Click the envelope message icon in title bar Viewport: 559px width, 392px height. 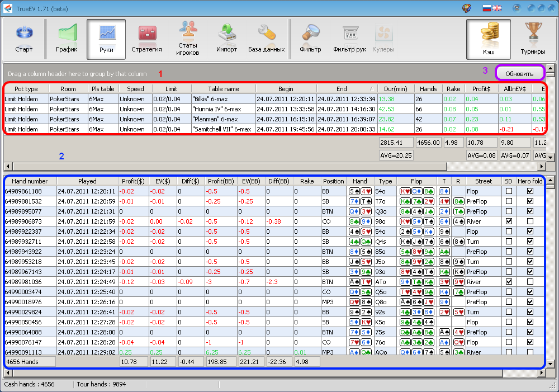click(517, 8)
